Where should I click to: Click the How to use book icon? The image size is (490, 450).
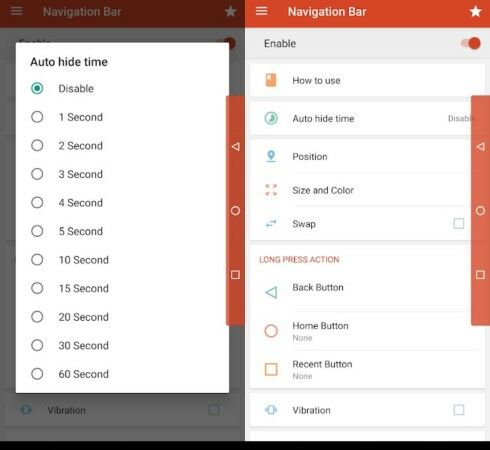[271, 80]
